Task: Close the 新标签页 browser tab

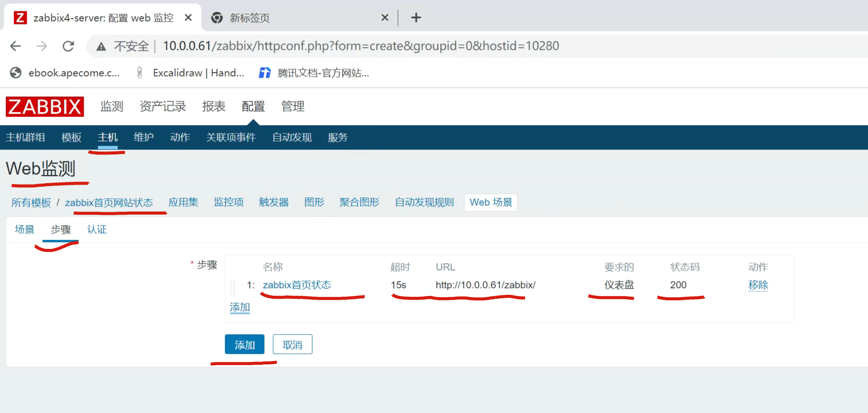Action: point(385,18)
